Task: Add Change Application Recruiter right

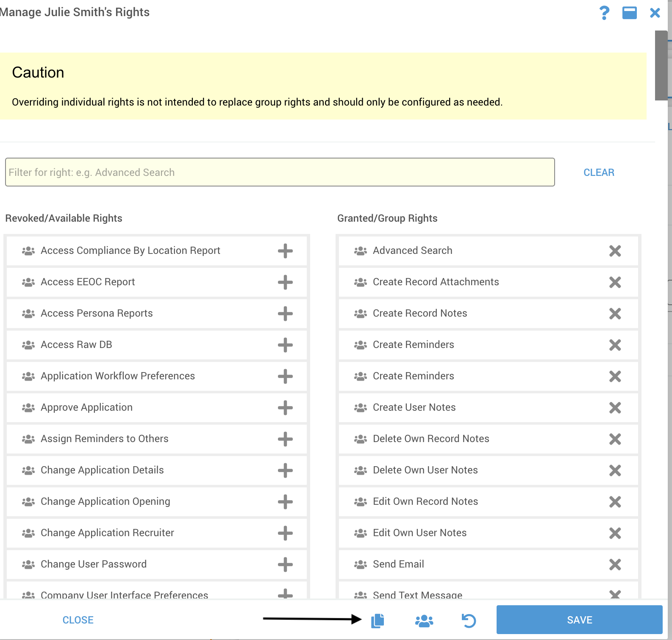Action: (x=285, y=533)
